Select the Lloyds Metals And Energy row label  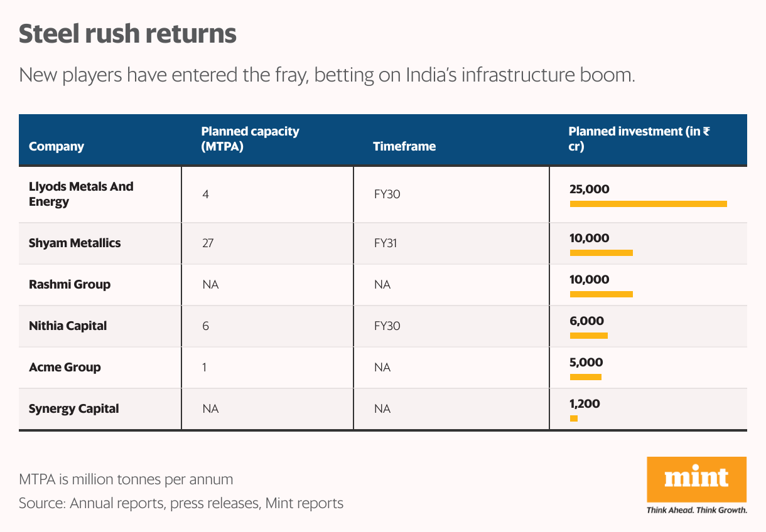[x=81, y=194]
